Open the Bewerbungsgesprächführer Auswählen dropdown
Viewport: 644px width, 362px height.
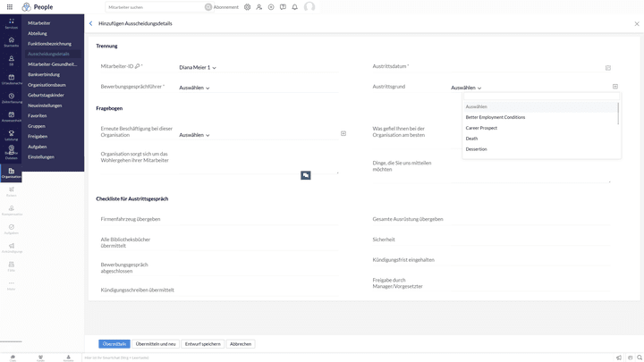point(194,88)
